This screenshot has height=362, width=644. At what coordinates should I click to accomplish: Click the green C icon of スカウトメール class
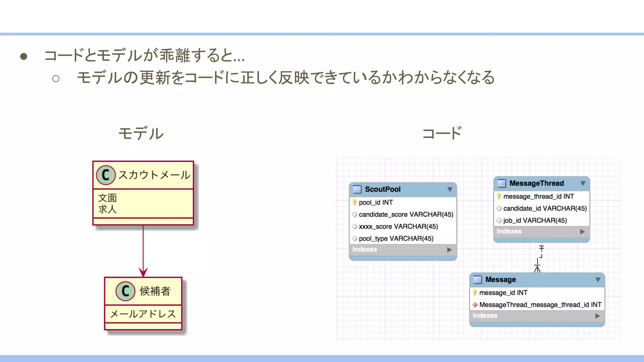point(106,175)
